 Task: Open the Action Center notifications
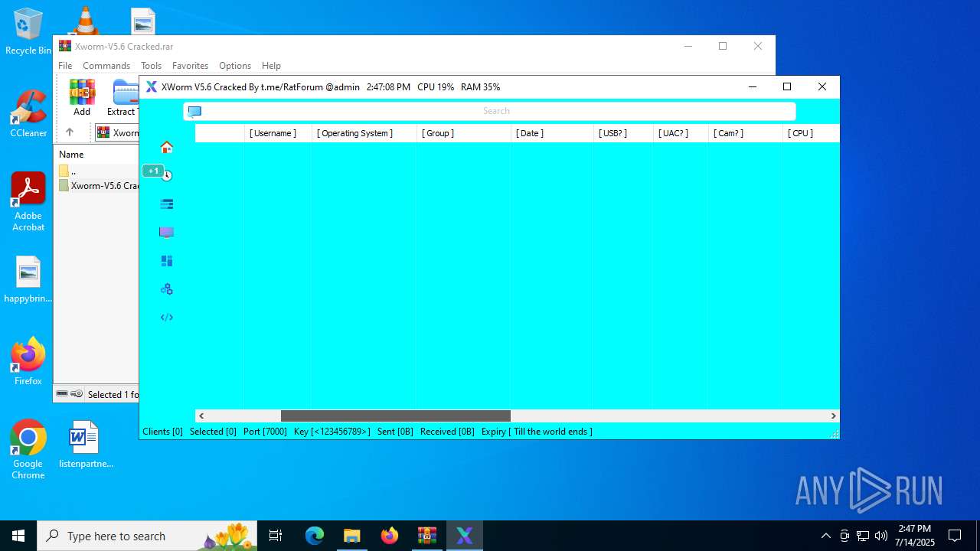click(955, 536)
